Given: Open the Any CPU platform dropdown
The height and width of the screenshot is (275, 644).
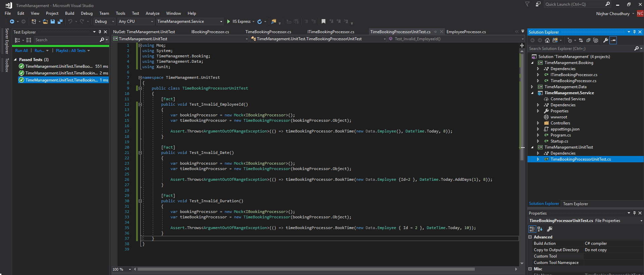Looking at the screenshot, I should [x=136, y=21].
